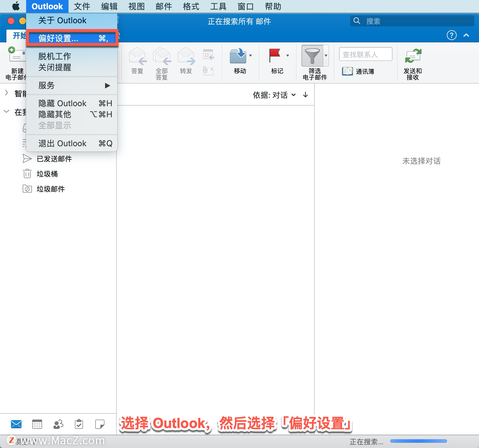Toggle the sort order arrow
The image size is (479, 448).
coord(305,95)
